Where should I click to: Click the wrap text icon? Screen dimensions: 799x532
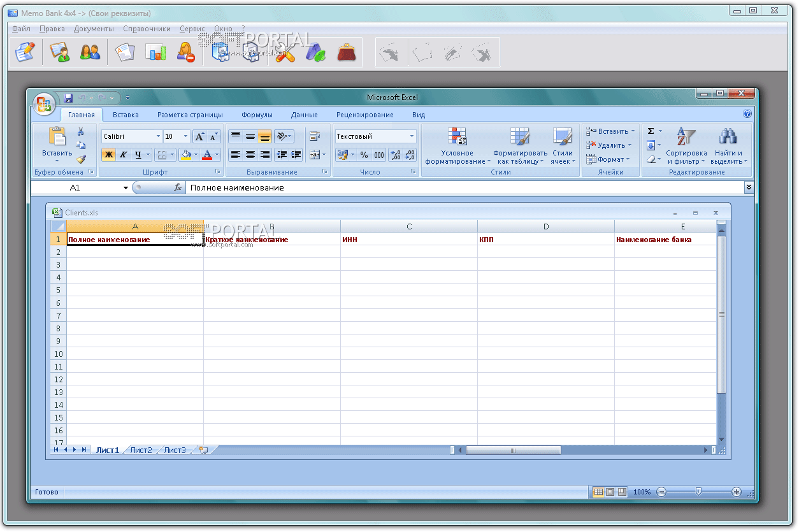pos(315,136)
